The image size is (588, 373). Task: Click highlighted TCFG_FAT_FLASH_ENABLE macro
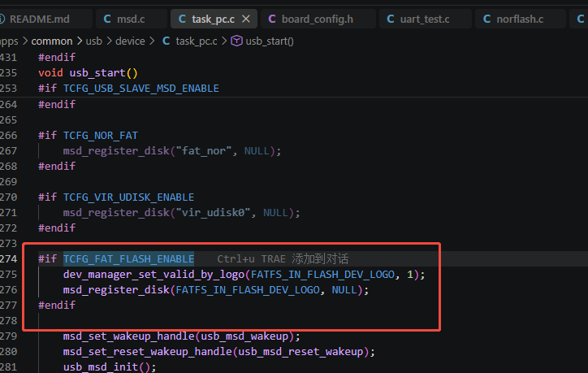tap(128, 259)
